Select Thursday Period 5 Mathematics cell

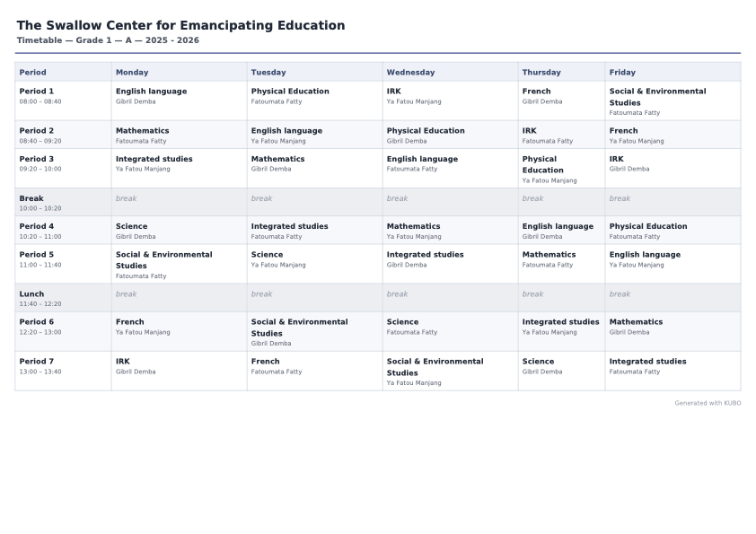(562, 264)
